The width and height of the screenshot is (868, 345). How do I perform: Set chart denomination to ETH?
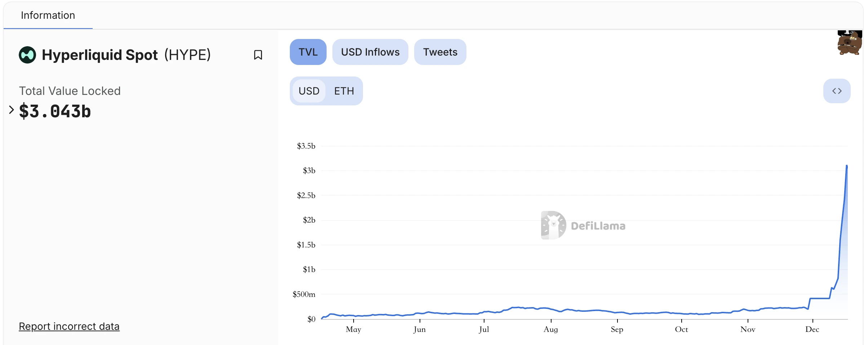[344, 91]
